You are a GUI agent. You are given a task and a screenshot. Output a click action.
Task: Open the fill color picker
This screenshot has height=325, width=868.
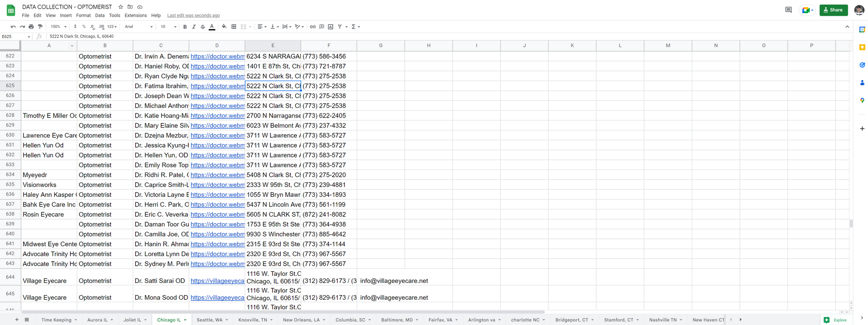224,27
